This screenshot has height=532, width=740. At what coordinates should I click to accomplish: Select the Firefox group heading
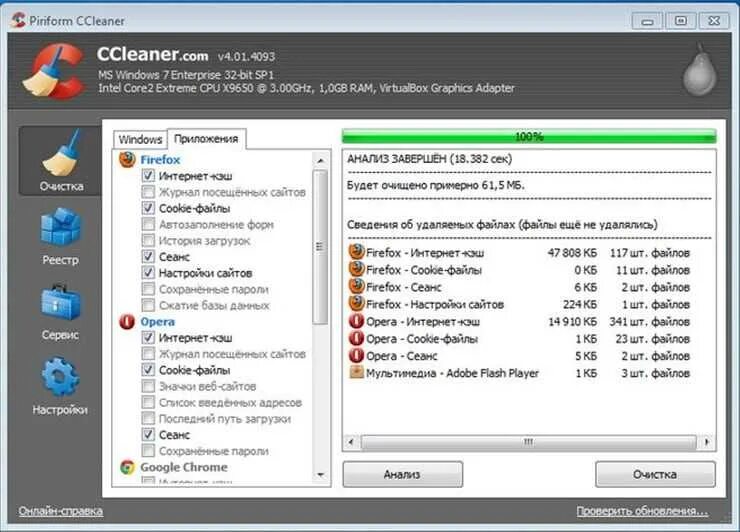160,160
